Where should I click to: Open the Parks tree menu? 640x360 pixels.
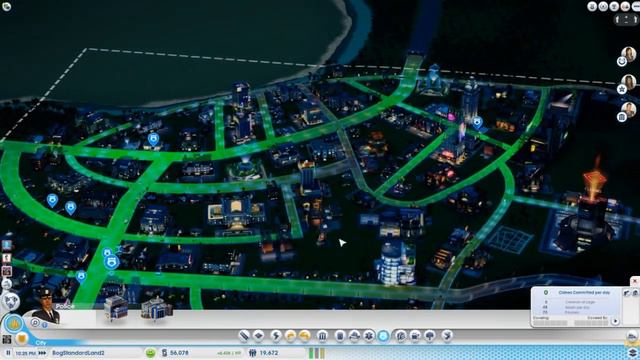point(430,336)
